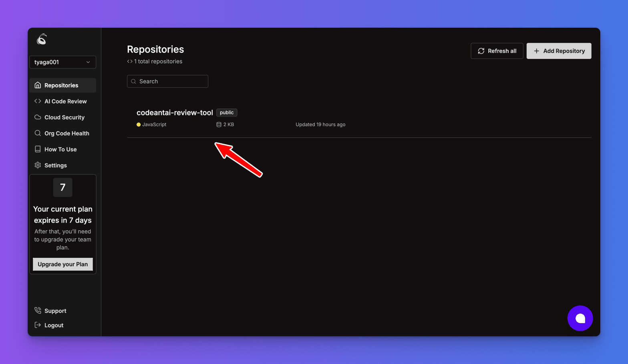
Task: Click the JavaScript language label
Action: tap(154, 125)
